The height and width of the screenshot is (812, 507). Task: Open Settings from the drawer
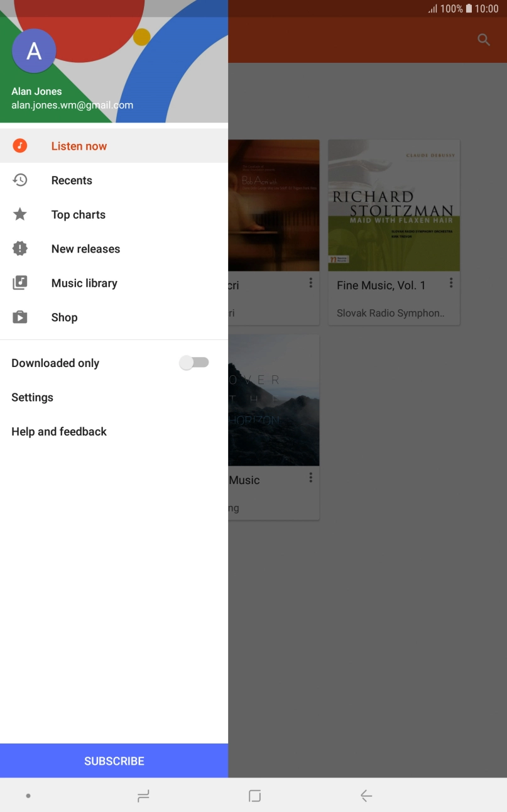tap(33, 397)
